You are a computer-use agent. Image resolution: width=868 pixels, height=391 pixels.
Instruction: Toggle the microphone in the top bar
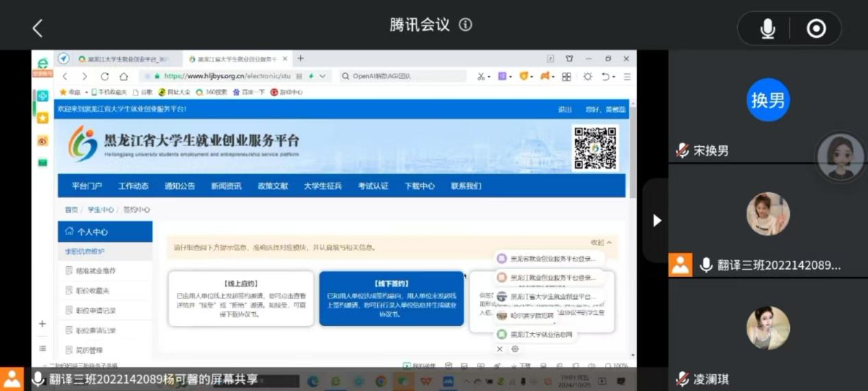pyautogui.click(x=767, y=29)
